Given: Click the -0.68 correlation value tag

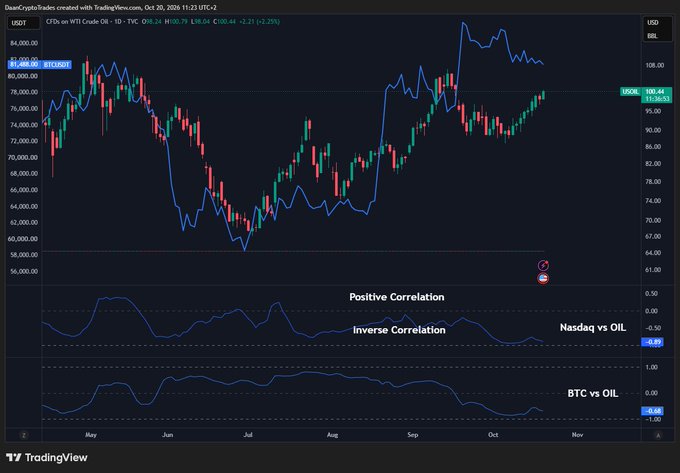Looking at the screenshot, I should (x=652, y=411).
